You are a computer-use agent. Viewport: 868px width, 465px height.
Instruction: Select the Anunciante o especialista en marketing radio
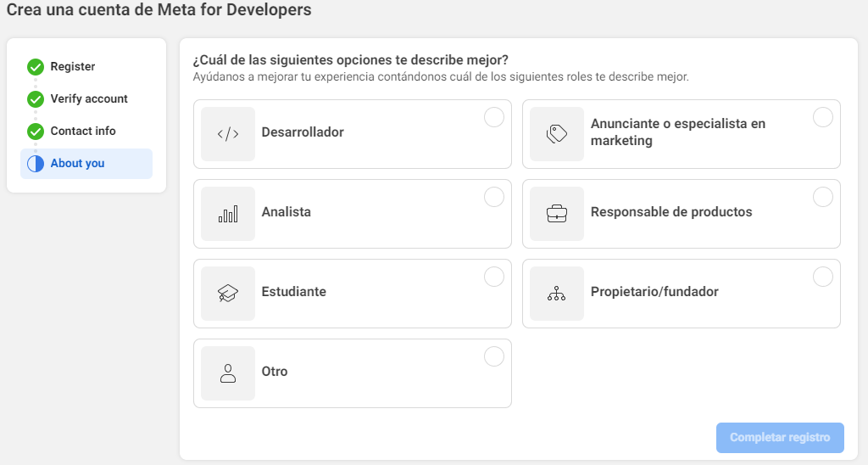pyautogui.click(x=822, y=118)
